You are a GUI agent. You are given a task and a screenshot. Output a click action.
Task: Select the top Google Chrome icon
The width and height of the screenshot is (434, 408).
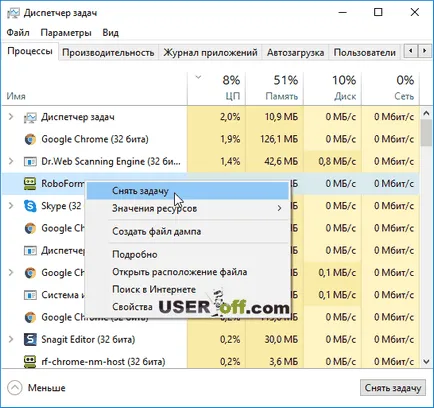(30, 139)
